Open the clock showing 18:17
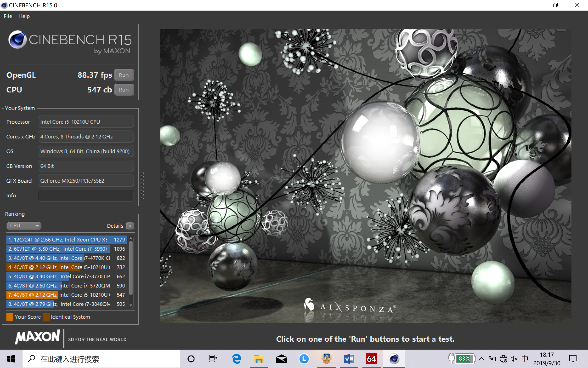The width and height of the screenshot is (588, 368). (x=547, y=359)
